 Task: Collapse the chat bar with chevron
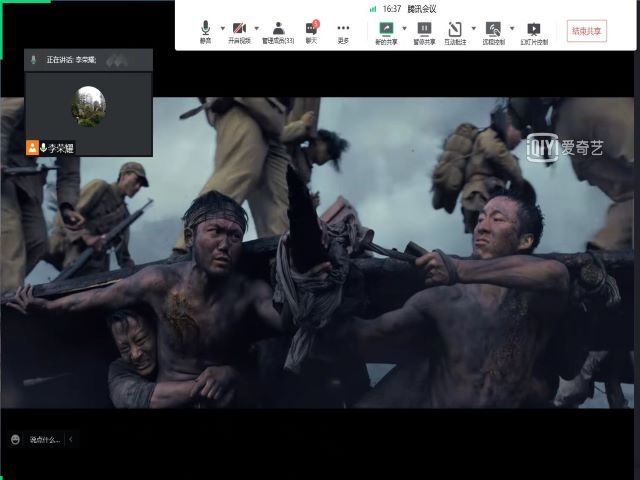click(71, 439)
